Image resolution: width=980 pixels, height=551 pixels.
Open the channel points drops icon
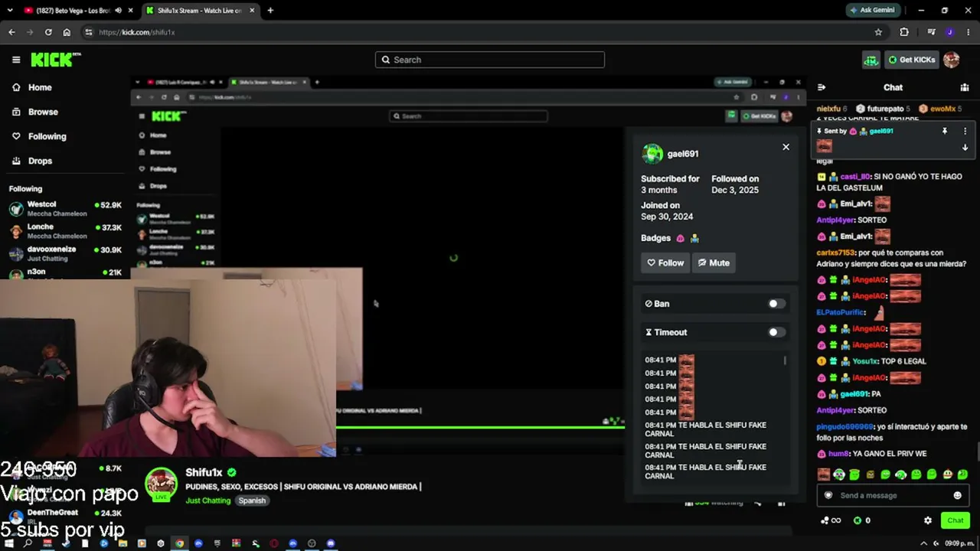(x=871, y=60)
